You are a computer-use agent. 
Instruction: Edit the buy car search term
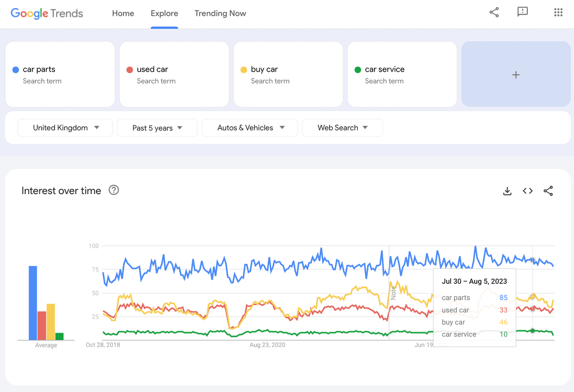tap(288, 74)
